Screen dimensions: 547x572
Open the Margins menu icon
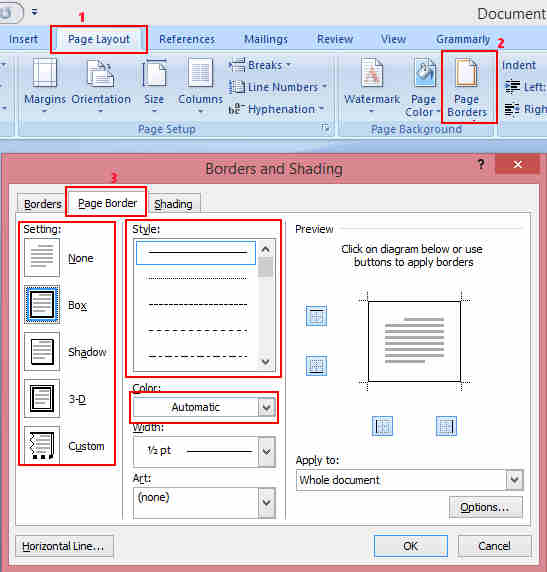[x=45, y=73]
